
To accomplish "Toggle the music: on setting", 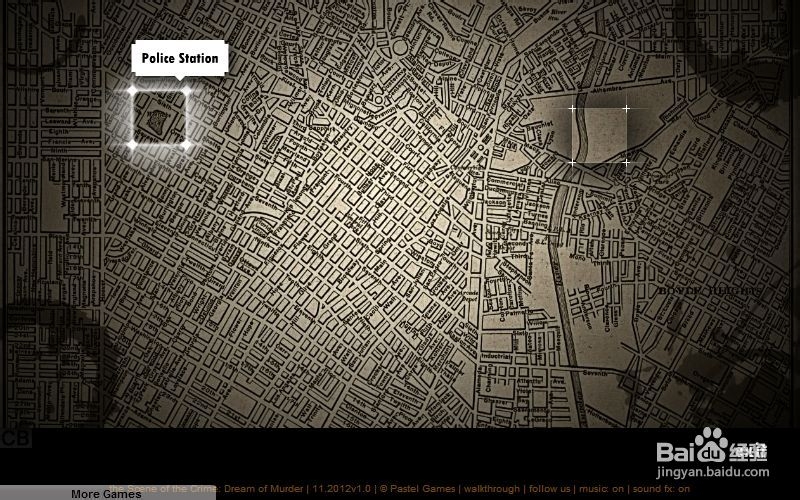I will (602, 489).
